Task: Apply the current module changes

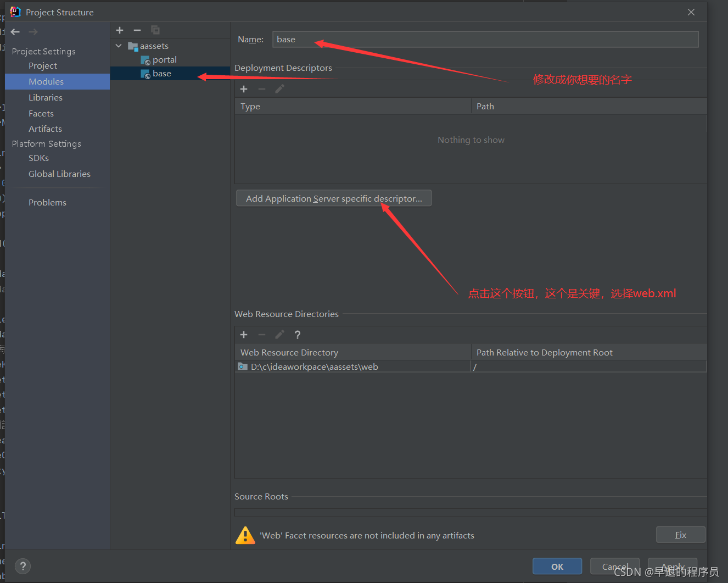Action: [x=672, y=566]
